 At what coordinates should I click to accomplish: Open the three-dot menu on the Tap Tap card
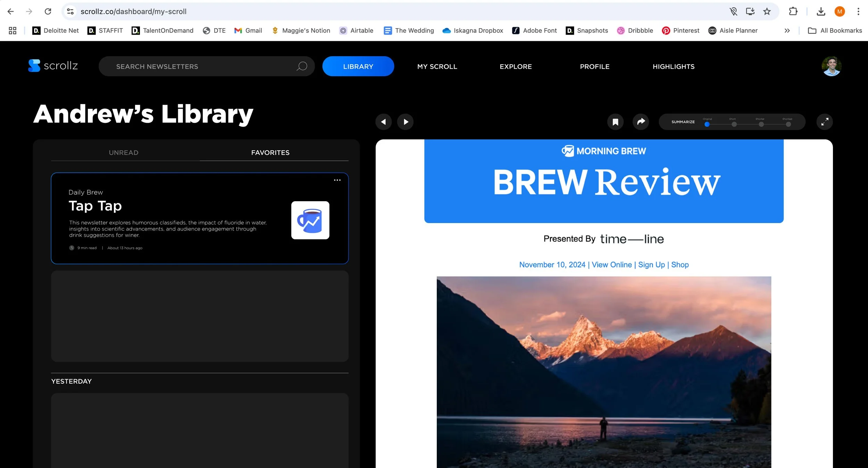tap(337, 180)
